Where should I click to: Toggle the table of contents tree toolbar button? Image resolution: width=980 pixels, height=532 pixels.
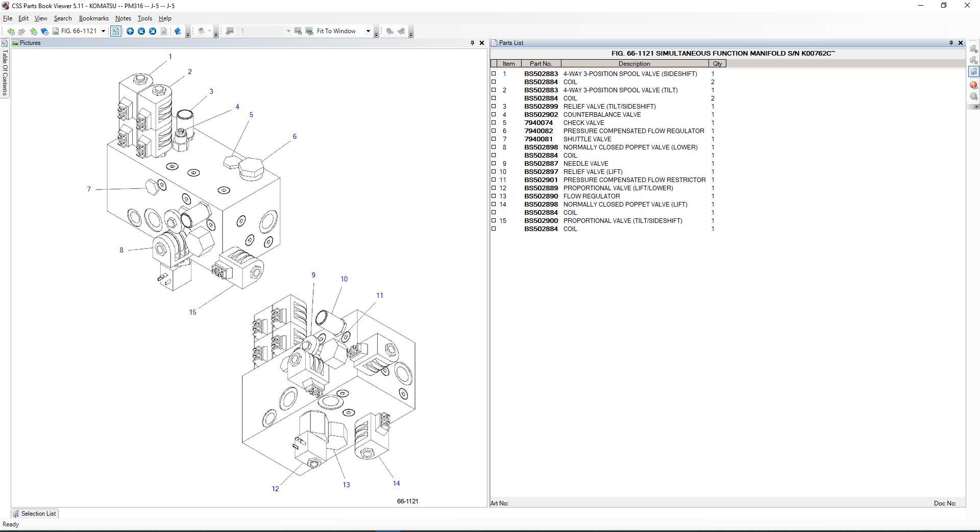point(116,31)
